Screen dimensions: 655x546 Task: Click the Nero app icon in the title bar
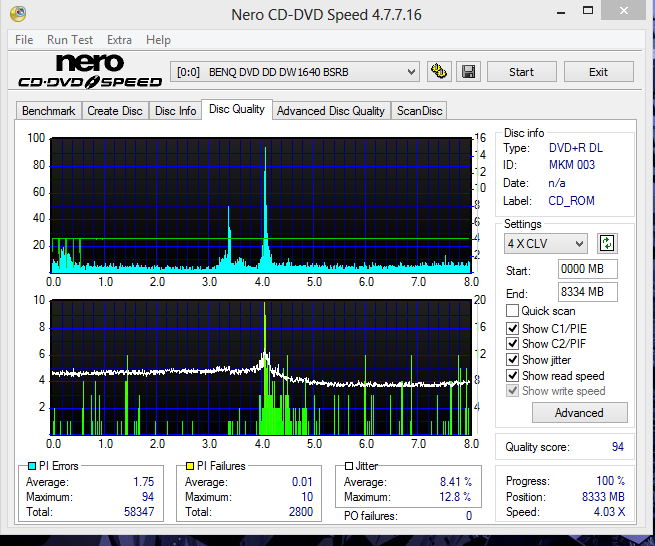coord(18,14)
